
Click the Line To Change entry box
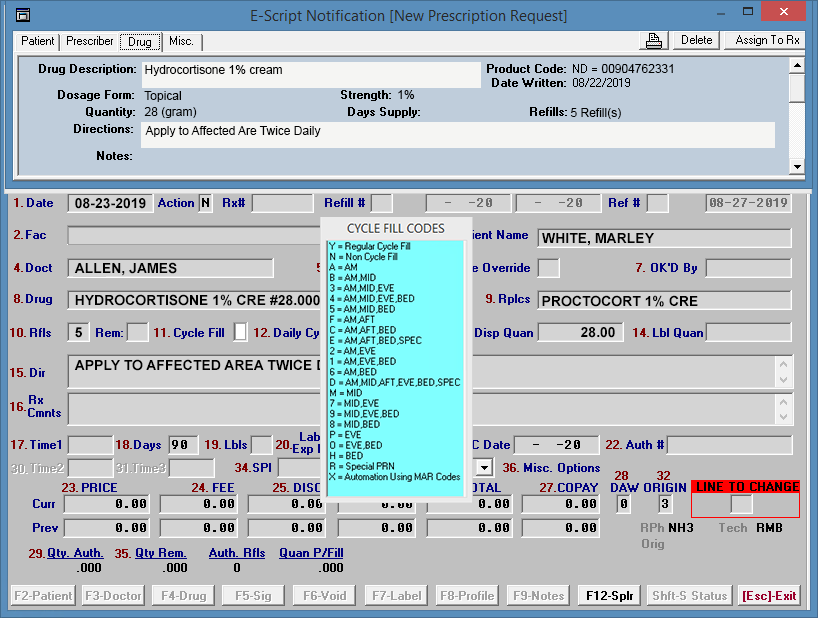pos(741,505)
